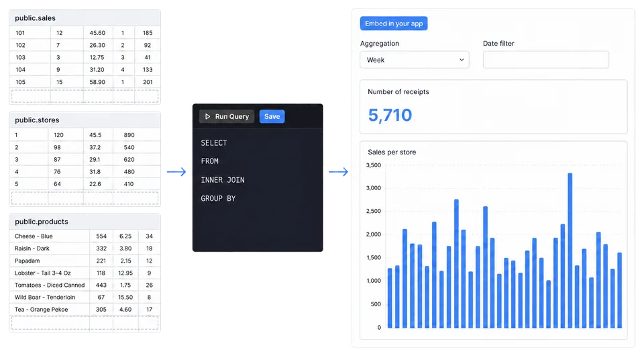Save the query with the Save button

(272, 116)
